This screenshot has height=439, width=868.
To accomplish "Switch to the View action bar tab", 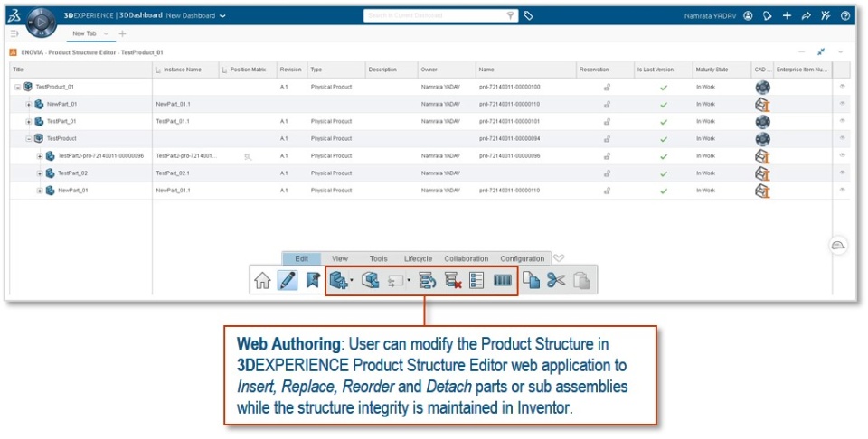I will (340, 258).
